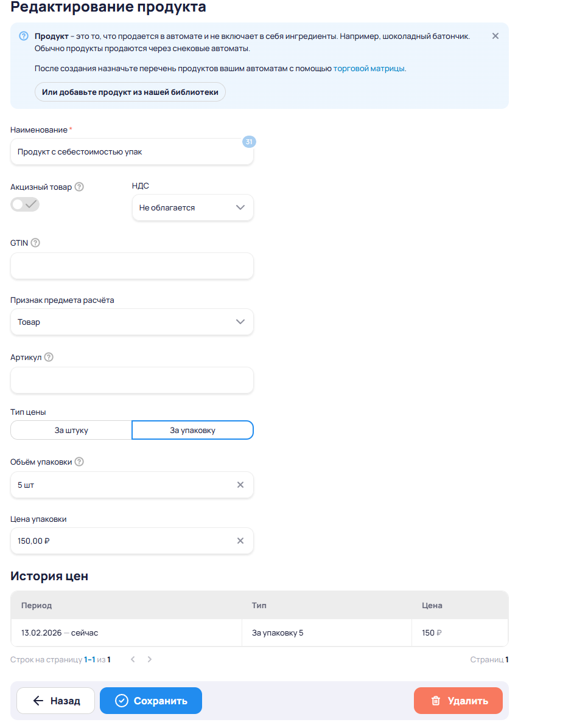Image resolution: width=588 pixels, height=728 pixels.
Task: Open the торговой матрицы link
Action: point(369,69)
